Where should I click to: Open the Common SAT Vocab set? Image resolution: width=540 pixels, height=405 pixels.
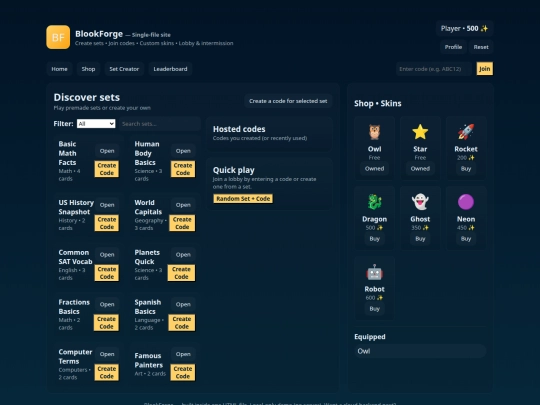pyautogui.click(x=107, y=255)
